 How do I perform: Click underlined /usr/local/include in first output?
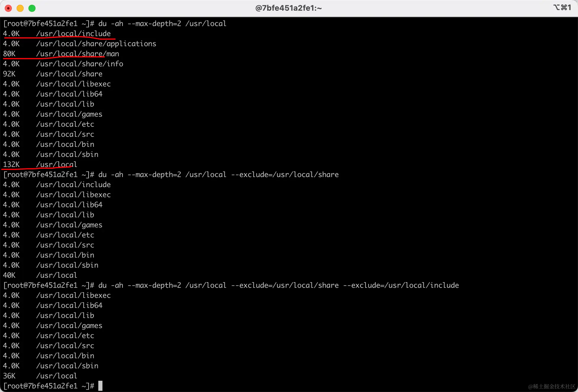73,34
